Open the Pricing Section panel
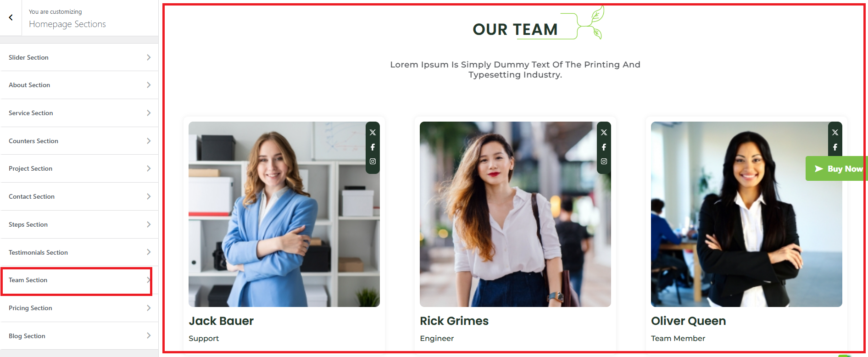This screenshot has height=357, width=868. point(79,308)
